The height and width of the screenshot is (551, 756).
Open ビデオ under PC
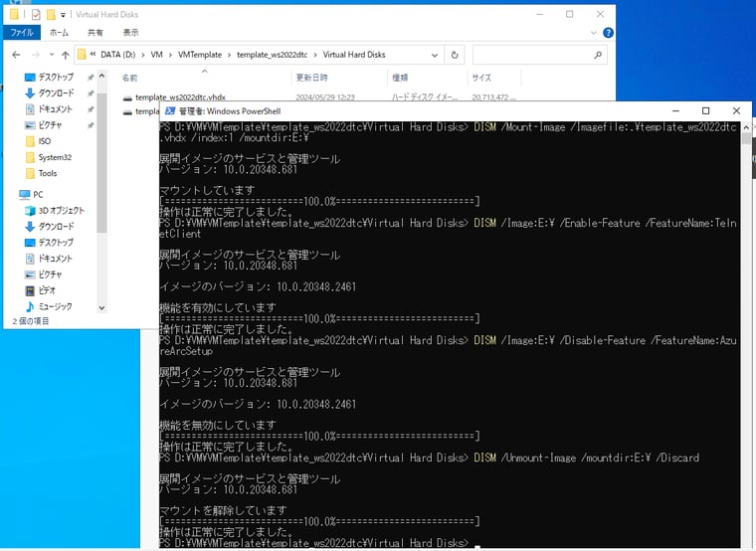click(x=47, y=290)
